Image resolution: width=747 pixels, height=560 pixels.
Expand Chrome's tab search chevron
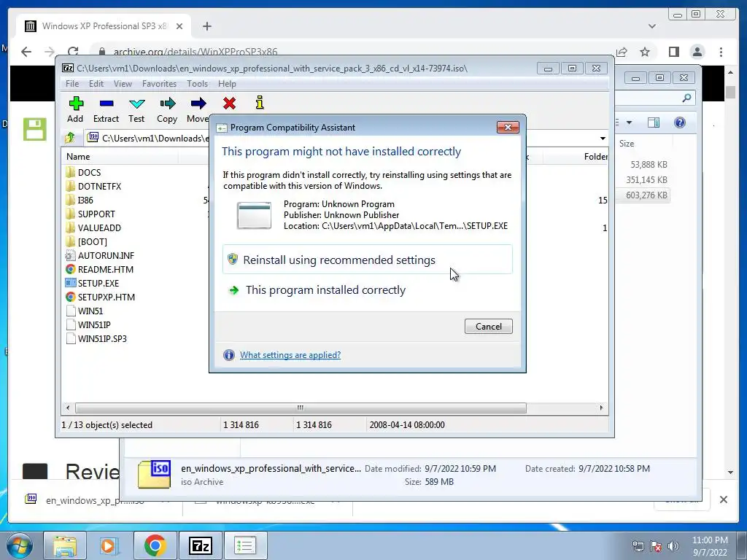point(652,26)
